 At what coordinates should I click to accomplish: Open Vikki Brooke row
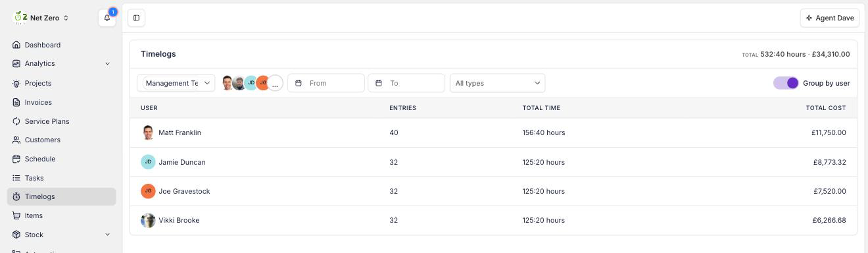click(493, 220)
